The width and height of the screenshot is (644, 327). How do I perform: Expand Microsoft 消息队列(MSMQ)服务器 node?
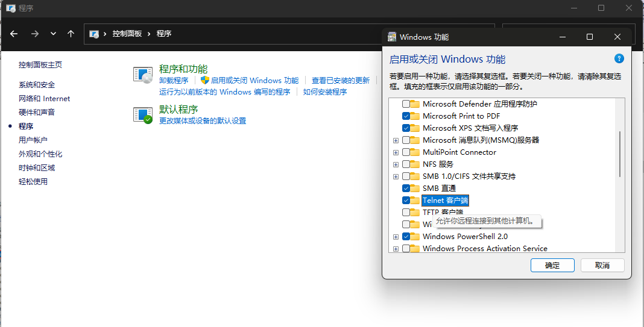click(396, 140)
